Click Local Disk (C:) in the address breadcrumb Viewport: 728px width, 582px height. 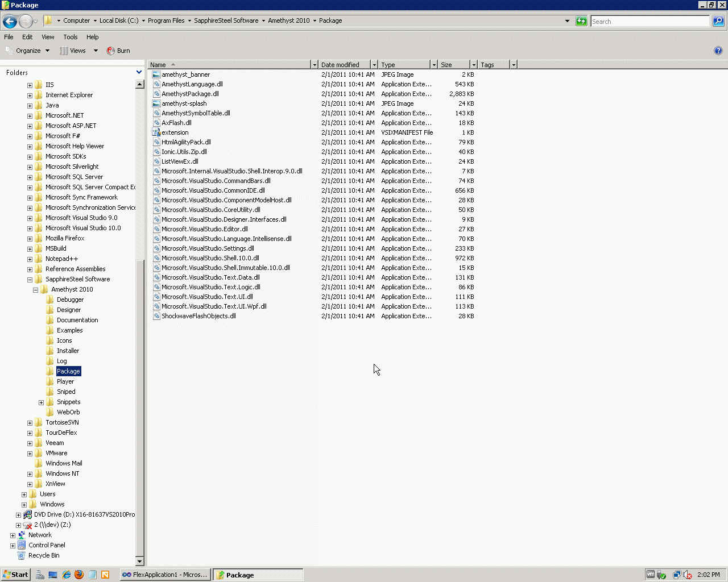point(119,20)
